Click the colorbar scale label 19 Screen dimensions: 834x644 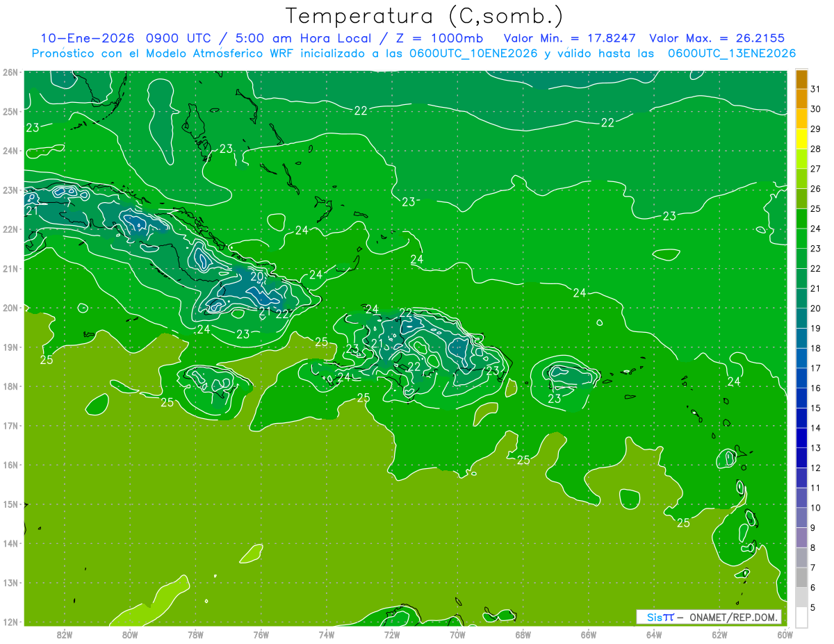[x=815, y=329]
